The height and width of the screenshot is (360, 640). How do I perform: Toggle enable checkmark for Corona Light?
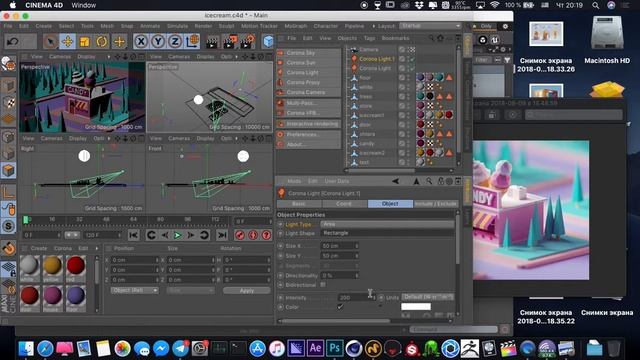point(413,68)
